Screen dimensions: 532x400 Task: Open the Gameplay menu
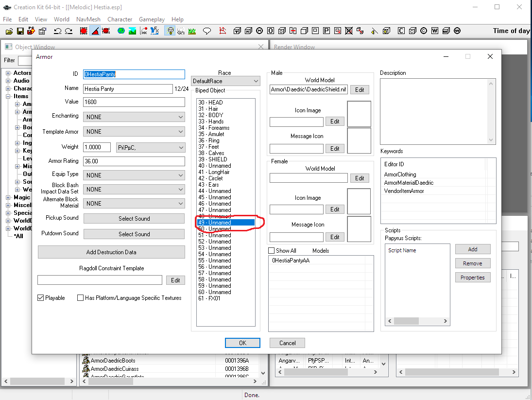click(152, 19)
